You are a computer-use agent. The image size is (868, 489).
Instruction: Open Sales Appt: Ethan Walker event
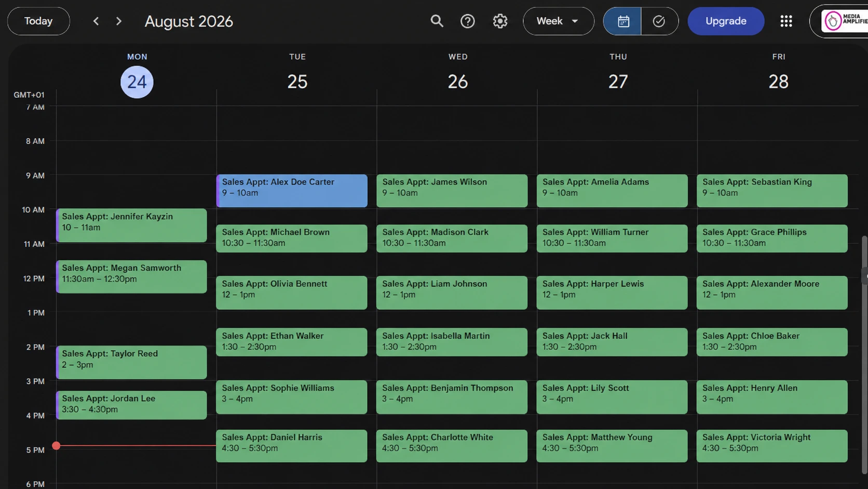292,342
